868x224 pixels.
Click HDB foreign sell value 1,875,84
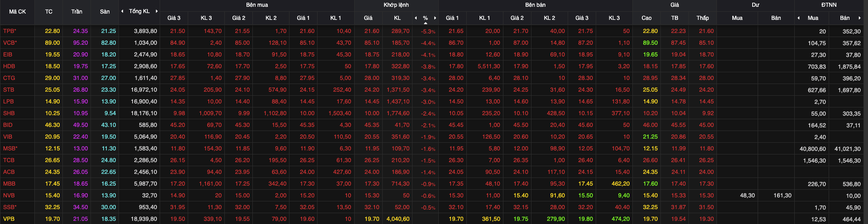click(849, 66)
